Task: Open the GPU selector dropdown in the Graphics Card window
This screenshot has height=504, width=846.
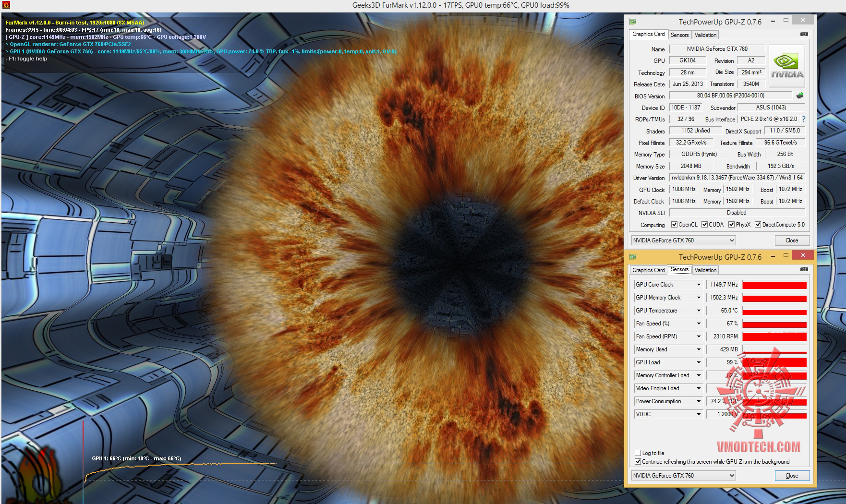Action: pyautogui.click(x=683, y=240)
